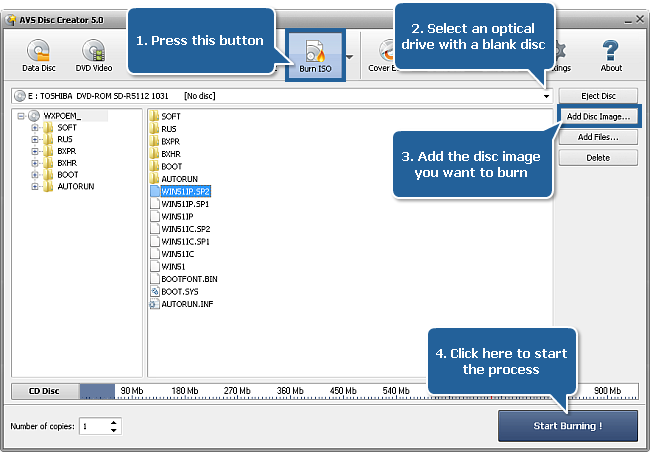Increase the number of copies
The width and height of the screenshot is (650, 452).
tap(114, 423)
